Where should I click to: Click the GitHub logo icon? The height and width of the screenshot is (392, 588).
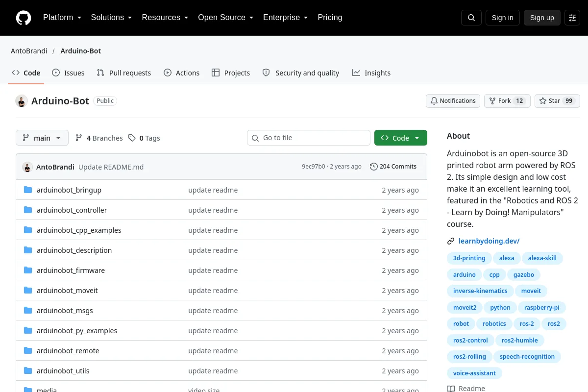tap(24, 18)
